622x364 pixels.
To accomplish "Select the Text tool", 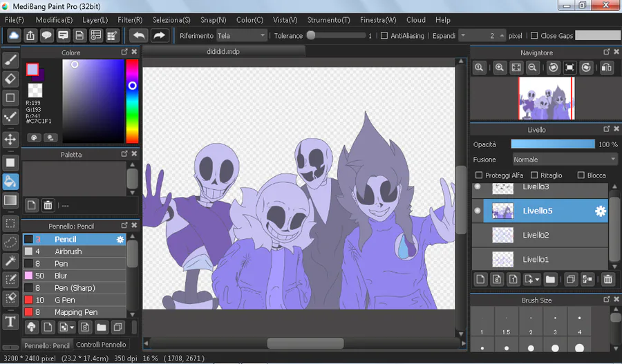I will click(10, 321).
